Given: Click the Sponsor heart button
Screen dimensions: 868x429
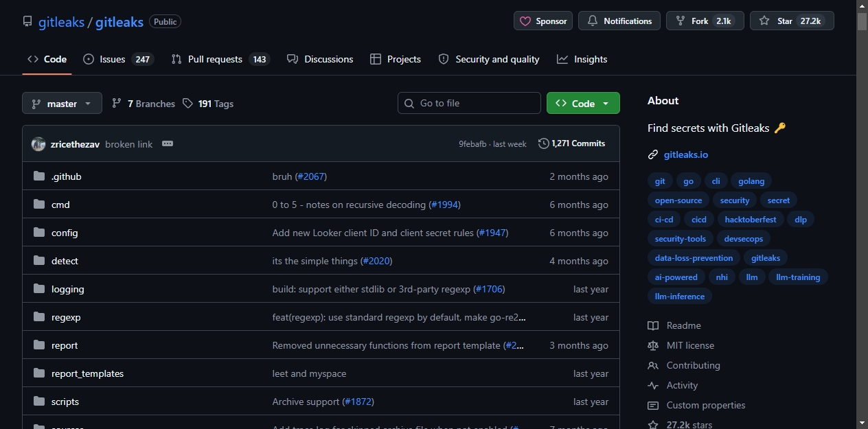Looking at the screenshot, I should [x=543, y=21].
